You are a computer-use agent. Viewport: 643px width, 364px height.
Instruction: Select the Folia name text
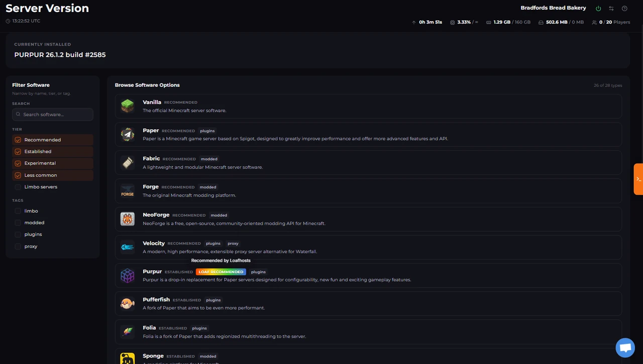(149, 328)
